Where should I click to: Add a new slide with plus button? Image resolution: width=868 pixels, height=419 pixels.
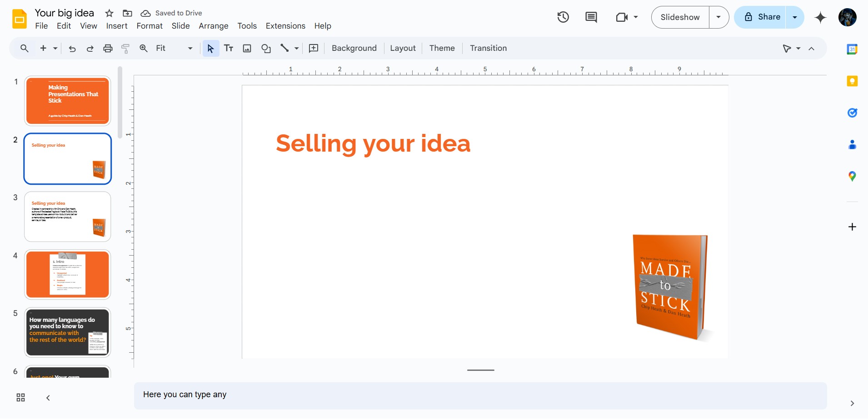pos(44,48)
